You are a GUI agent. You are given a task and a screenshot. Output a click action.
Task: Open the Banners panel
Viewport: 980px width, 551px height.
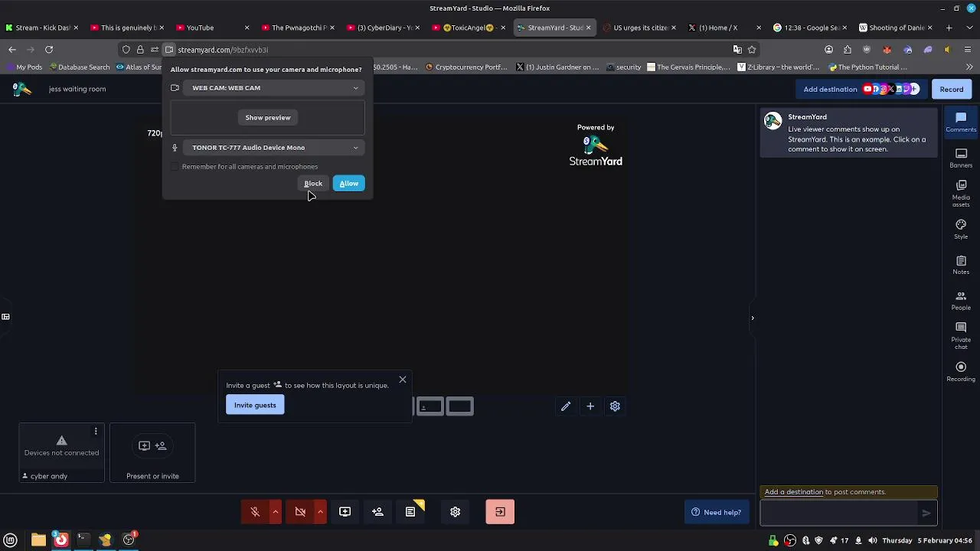click(961, 158)
